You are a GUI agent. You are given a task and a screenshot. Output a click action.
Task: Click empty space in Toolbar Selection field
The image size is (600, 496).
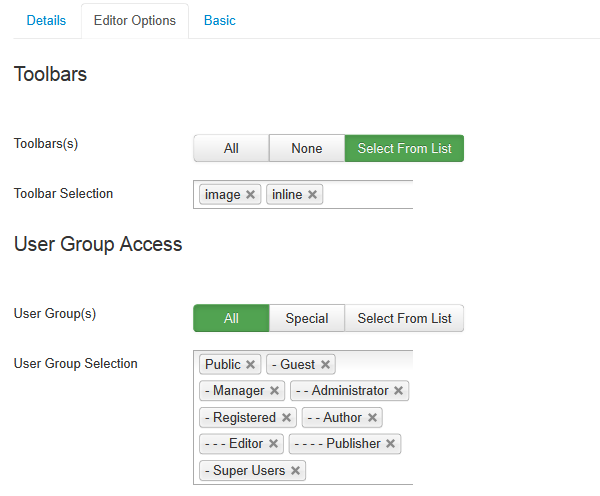[368, 195]
